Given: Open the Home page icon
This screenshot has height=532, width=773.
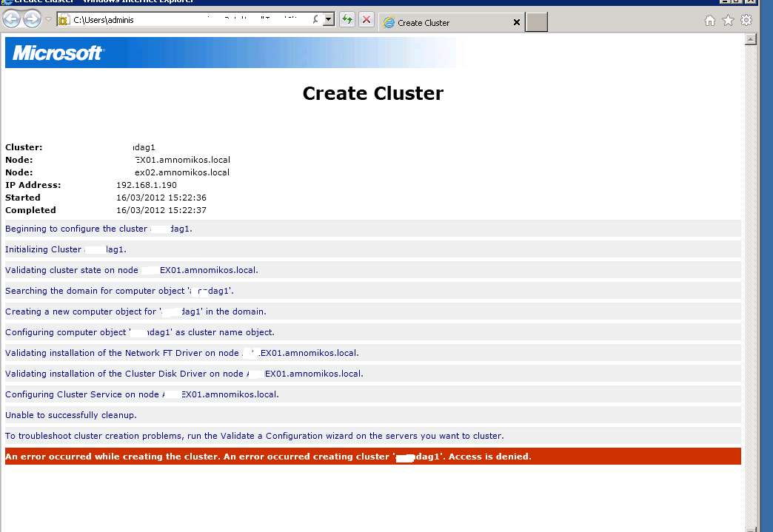Looking at the screenshot, I should pyautogui.click(x=710, y=20).
